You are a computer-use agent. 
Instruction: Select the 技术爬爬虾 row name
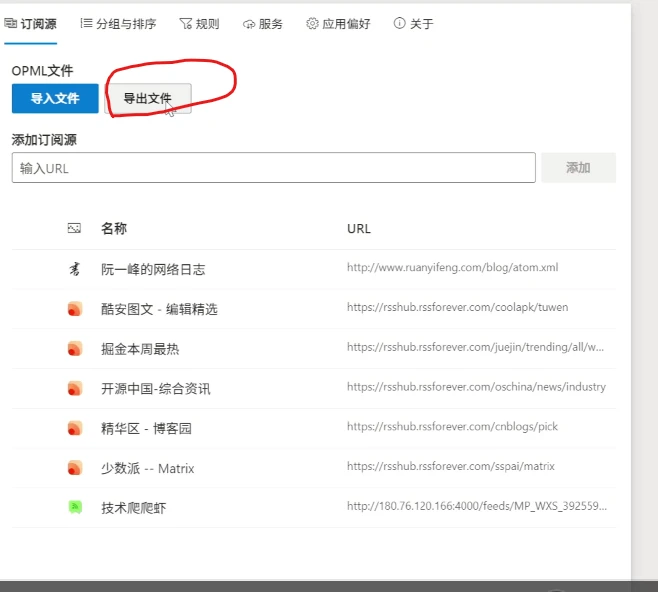[x=133, y=508]
